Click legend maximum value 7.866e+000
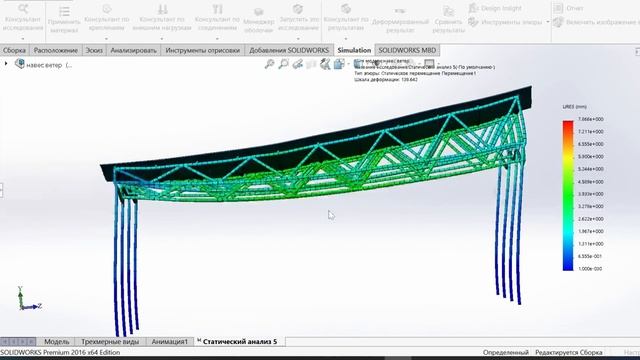 tap(590, 119)
